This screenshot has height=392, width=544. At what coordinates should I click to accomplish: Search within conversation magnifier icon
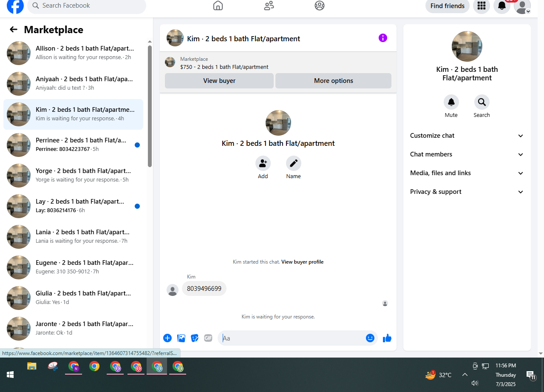(x=482, y=102)
